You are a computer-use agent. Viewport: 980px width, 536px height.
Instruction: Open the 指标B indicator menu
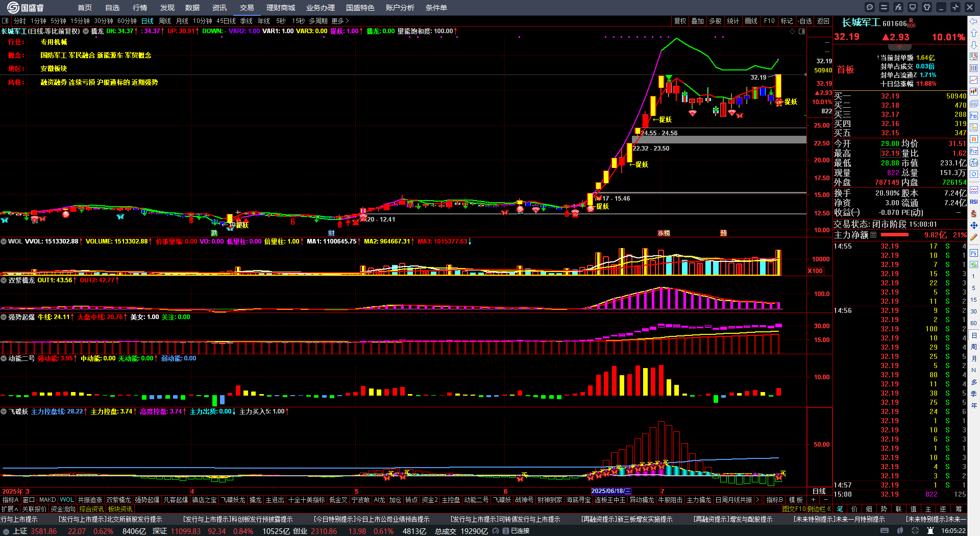[775, 500]
